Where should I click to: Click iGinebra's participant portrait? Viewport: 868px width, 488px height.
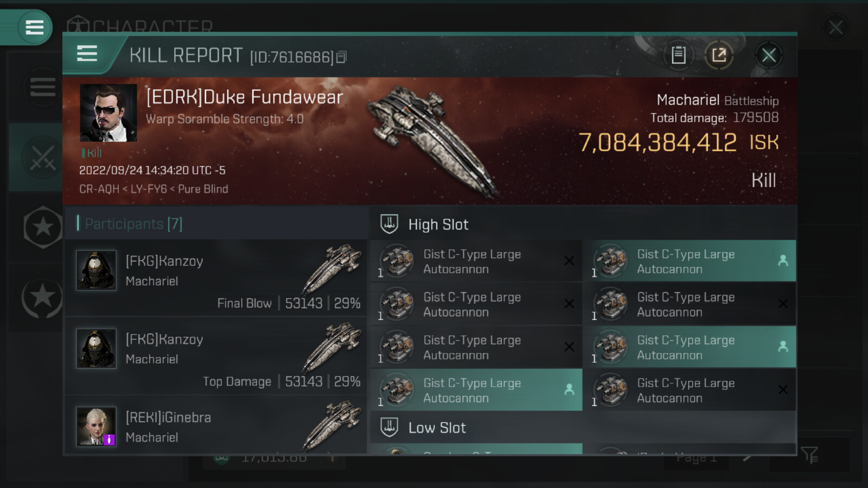(x=96, y=426)
